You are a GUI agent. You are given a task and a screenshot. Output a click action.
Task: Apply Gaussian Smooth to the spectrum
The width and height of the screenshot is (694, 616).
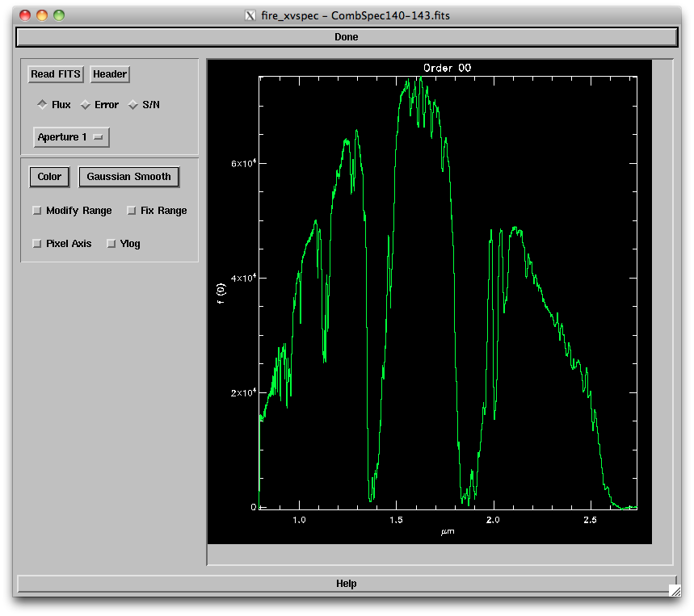[128, 177]
